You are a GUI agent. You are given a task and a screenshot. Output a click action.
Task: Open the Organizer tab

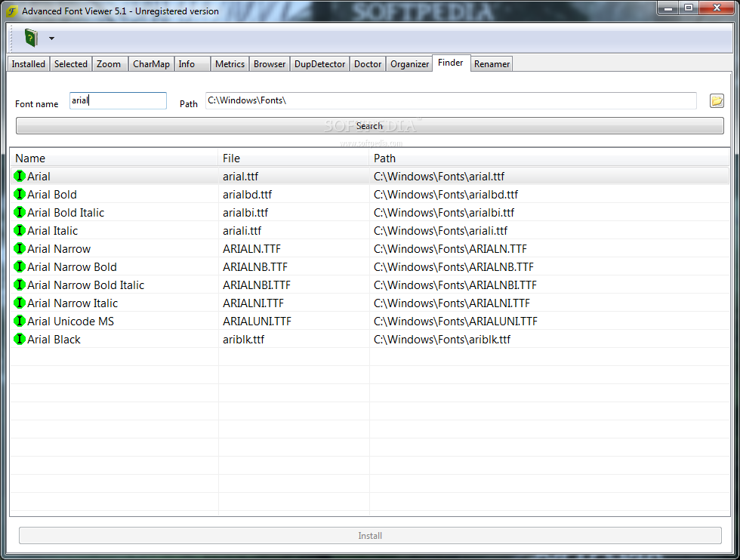[x=409, y=63]
